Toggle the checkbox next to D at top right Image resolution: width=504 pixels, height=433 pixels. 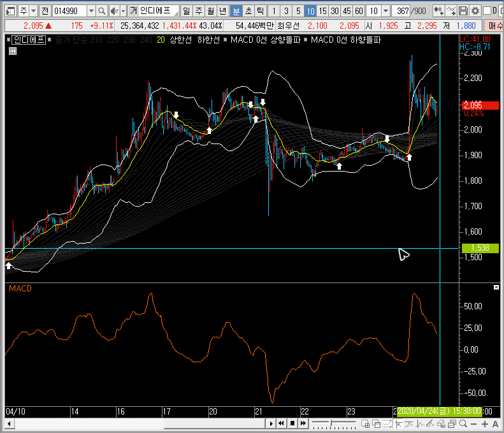(x=487, y=11)
